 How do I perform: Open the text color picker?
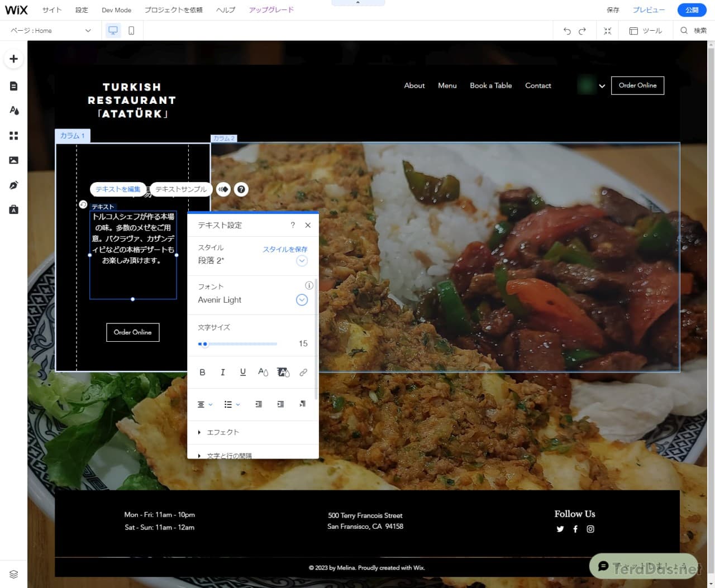263,372
